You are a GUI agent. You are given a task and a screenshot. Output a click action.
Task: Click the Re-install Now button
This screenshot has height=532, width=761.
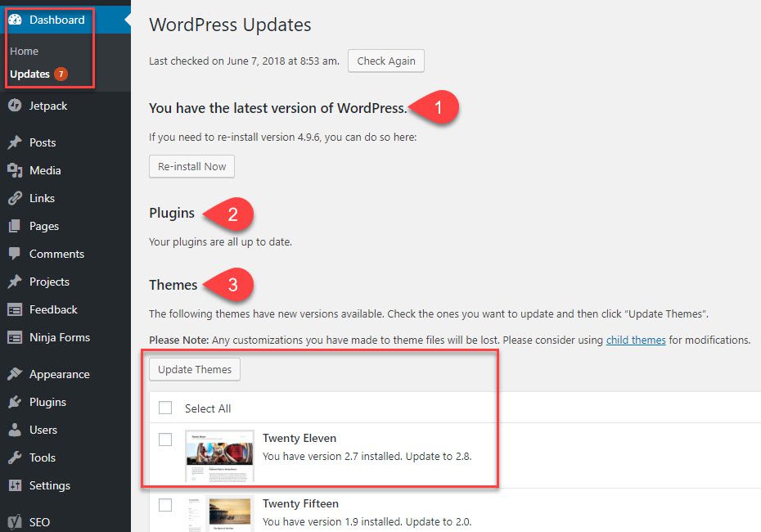pos(191,166)
